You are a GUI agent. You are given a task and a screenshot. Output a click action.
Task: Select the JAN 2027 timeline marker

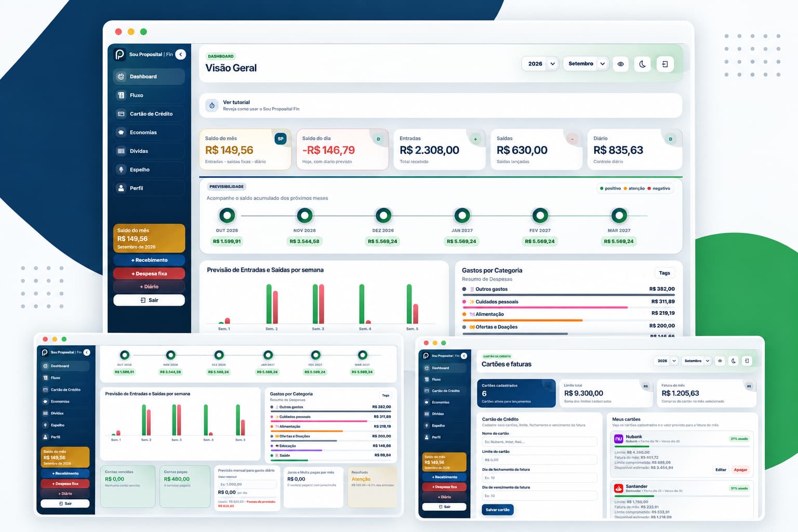click(462, 215)
